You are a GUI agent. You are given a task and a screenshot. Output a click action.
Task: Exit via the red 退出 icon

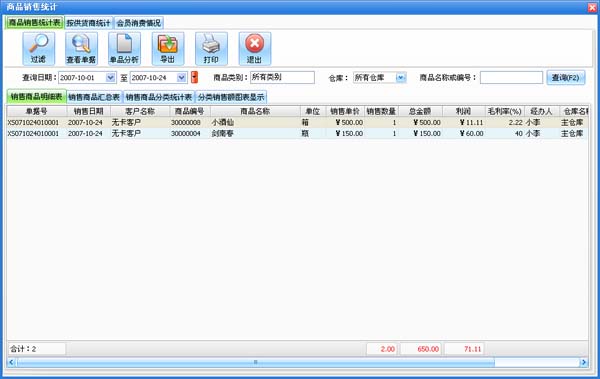point(255,49)
